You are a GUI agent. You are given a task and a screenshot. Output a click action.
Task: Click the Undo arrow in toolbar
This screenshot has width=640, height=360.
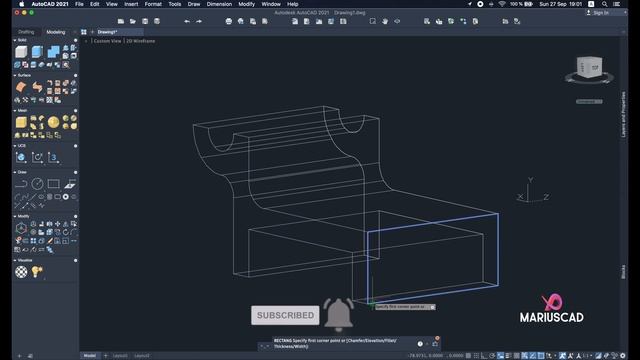click(187, 21)
